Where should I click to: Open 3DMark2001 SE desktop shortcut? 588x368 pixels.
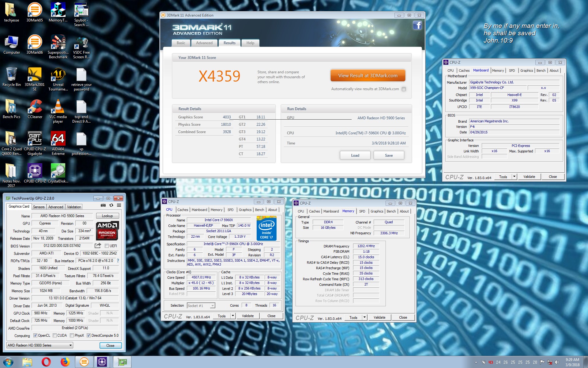[x=35, y=79]
